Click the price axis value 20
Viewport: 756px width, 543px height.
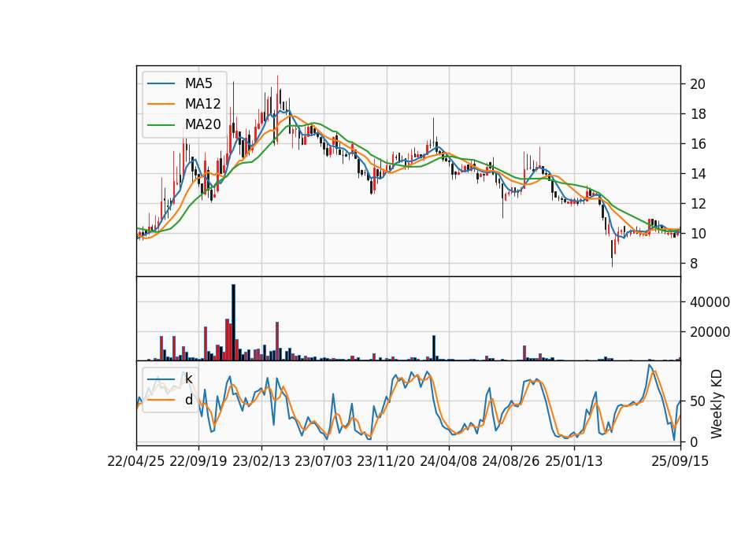(x=698, y=84)
